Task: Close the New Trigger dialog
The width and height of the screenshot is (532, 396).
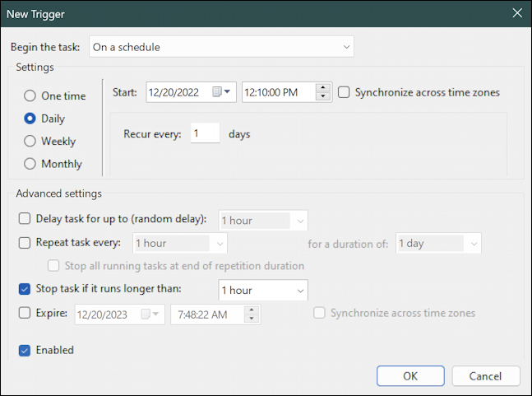Action: 517,13
